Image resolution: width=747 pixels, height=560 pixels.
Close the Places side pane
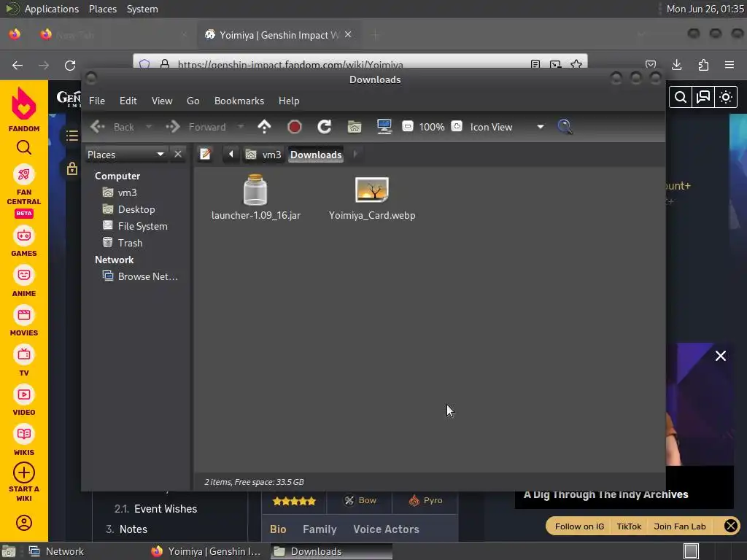[178, 155]
